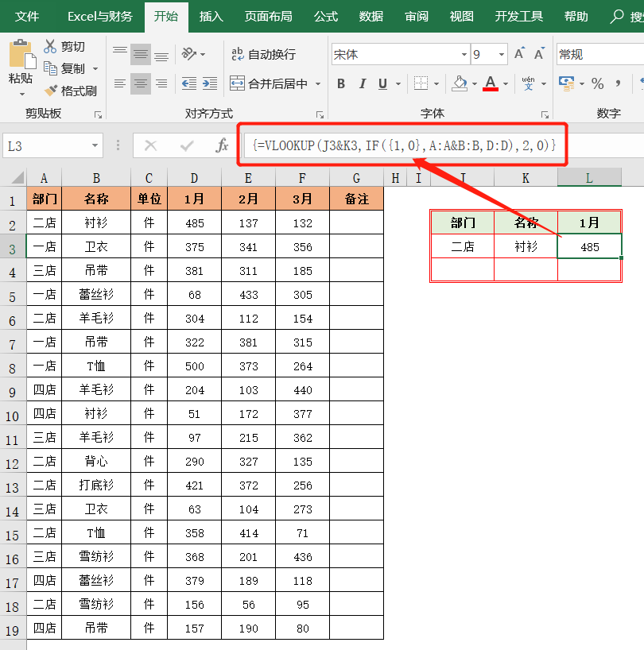
Task: Open the 帮助 tab
Action: (x=576, y=16)
